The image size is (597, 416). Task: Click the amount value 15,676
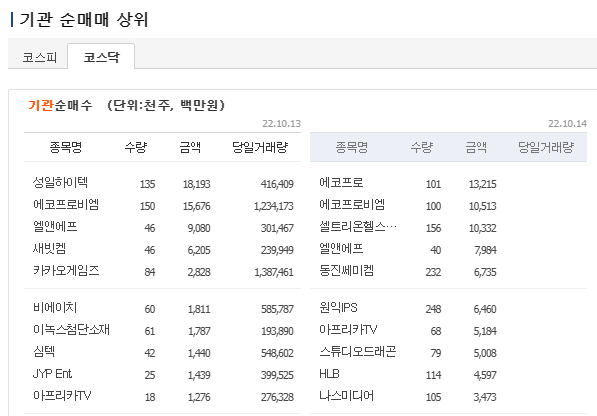point(196,206)
